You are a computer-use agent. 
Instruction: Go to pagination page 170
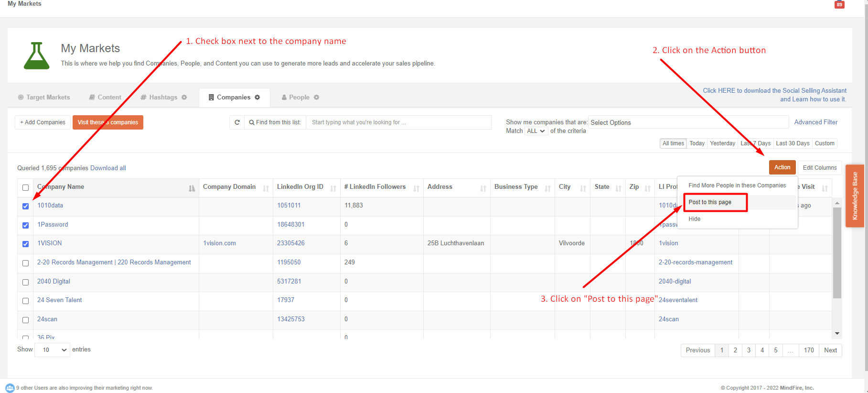(x=809, y=350)
